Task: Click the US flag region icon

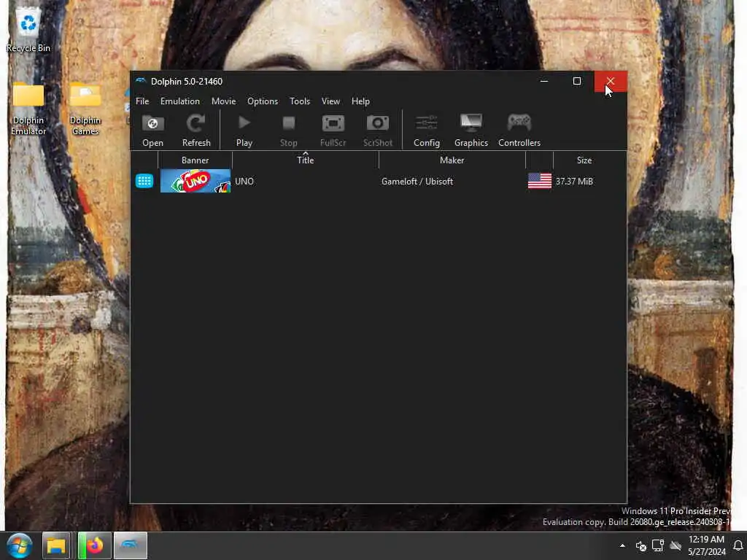Action: click(539, 181)
